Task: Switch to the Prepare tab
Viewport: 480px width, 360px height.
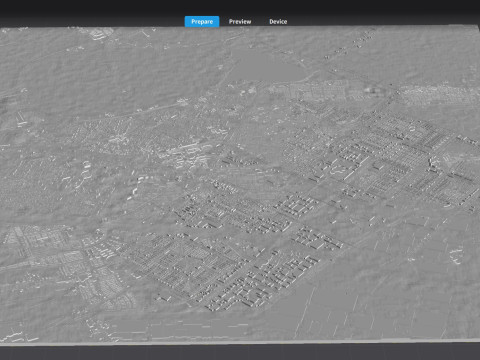Action: tap(202, 22)
